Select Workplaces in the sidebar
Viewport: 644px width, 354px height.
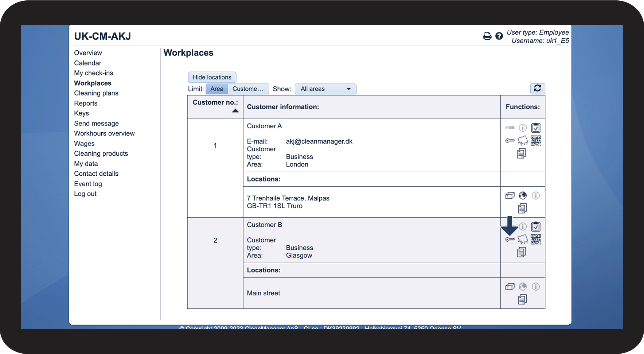coord(93,83)
